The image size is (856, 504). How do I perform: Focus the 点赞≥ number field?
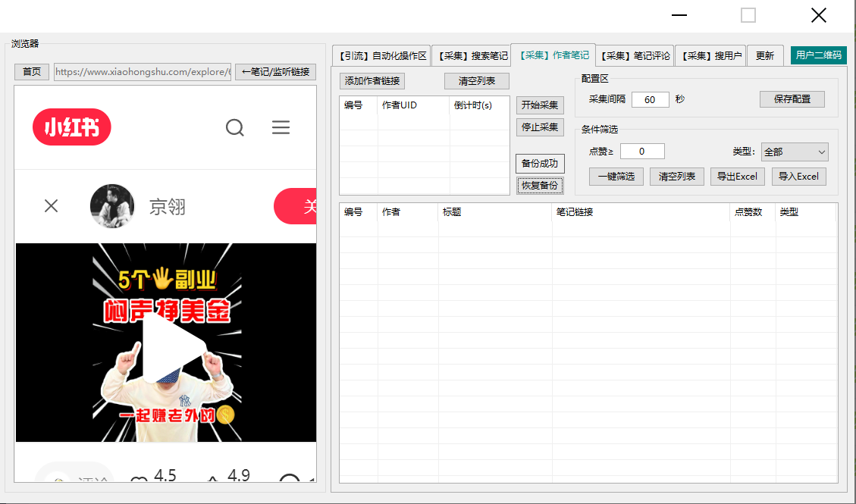point(641,152)
